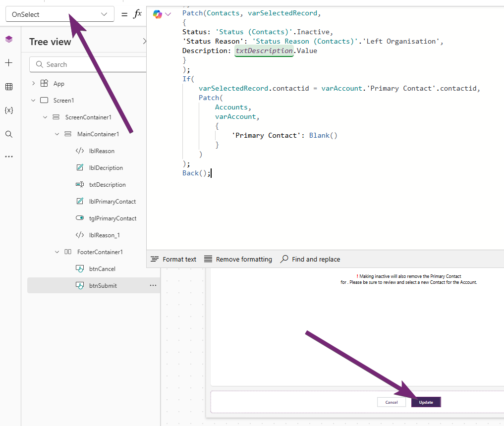This screenshot has width=504, height=426.
Task: Select tglPrimaryContact toggle in tree
Action: [112, 218]
